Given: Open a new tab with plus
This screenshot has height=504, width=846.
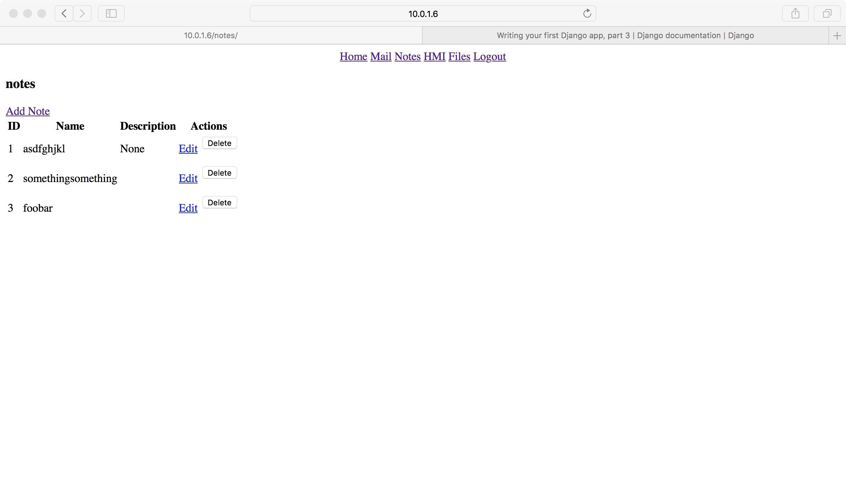Looking at the screenshot, I should pyautogui.click(x=837, y=36).
